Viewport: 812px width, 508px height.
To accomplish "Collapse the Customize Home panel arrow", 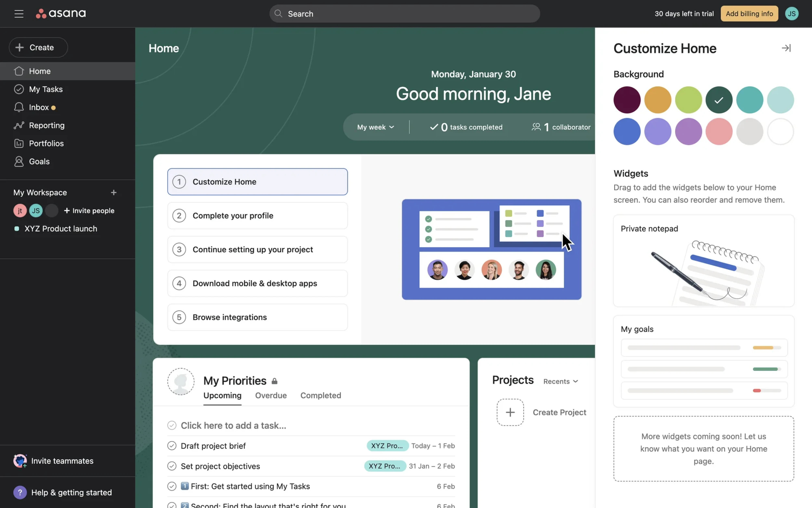I will click(x=786, y=48).
